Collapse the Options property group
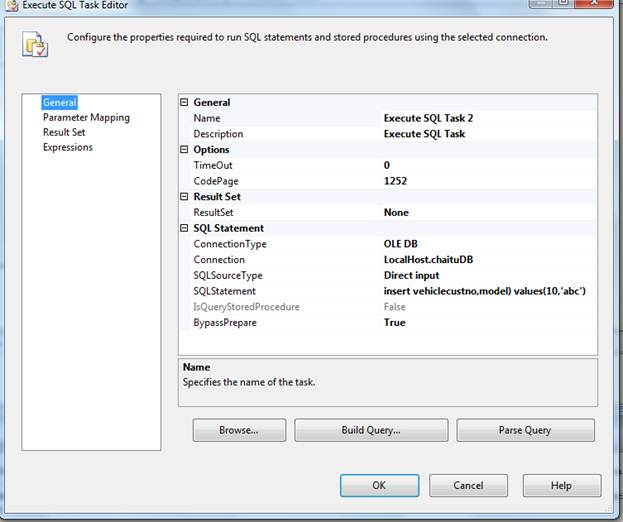The height and width of the screenshot is (522, 623). click(184, 150)
